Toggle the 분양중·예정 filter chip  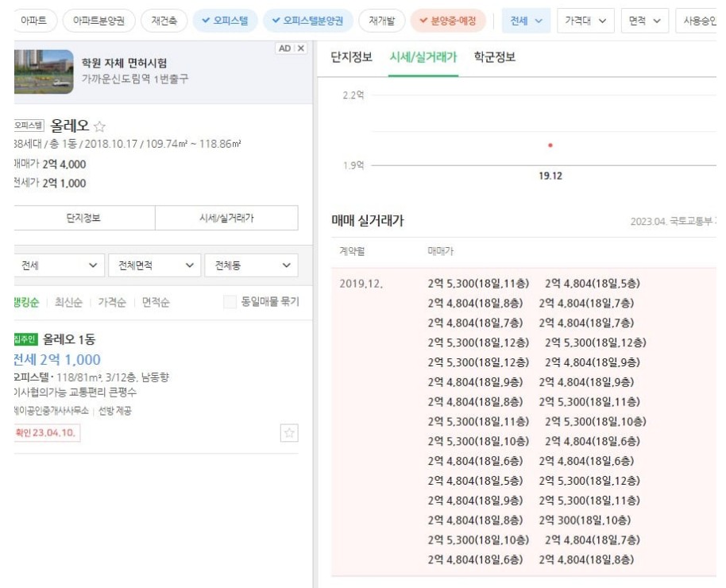pyautogui.click(x=448, y=21)
